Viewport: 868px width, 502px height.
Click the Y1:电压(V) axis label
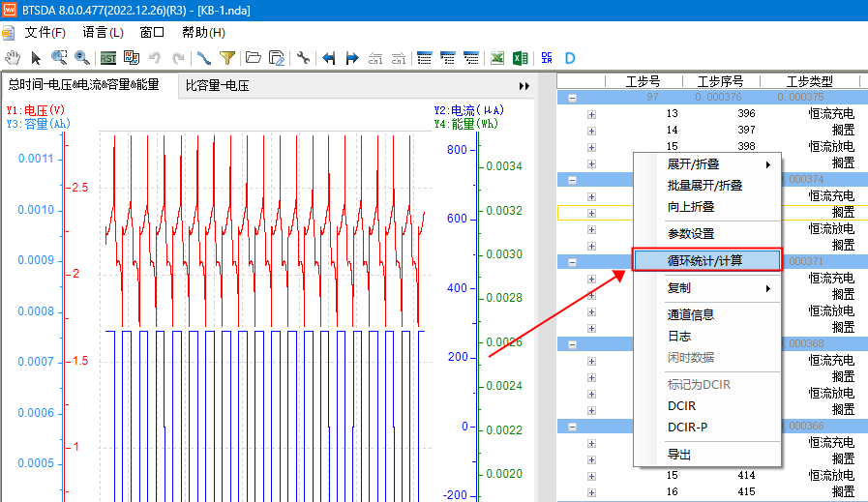pos(36,110)
